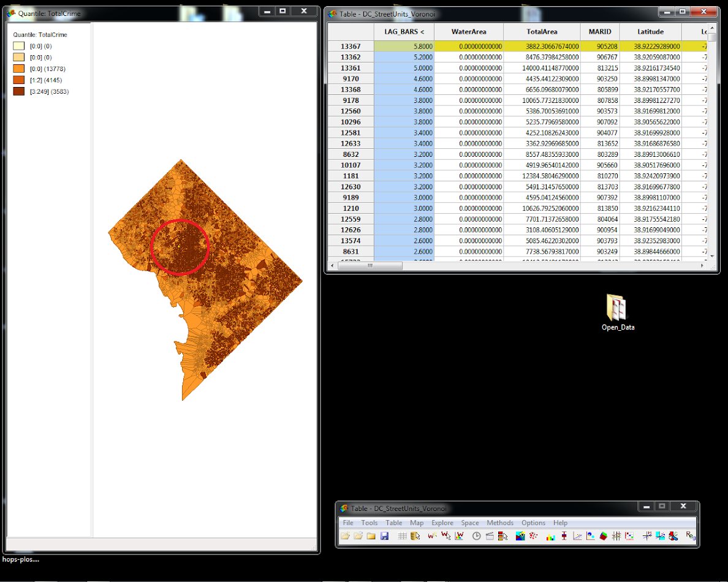Open the Methods menu
Screen dimensions: 728x582
[499, 523]
